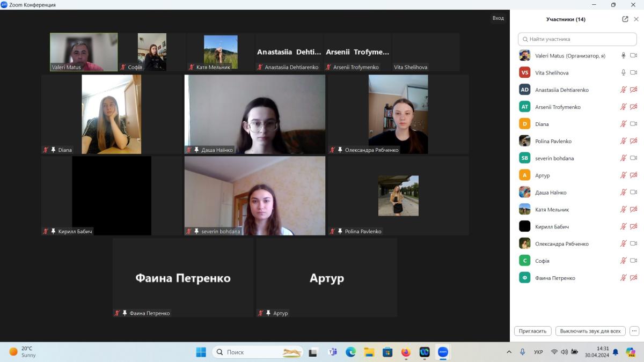
Task: Click Артур video tile
Action: pos(326,277)
